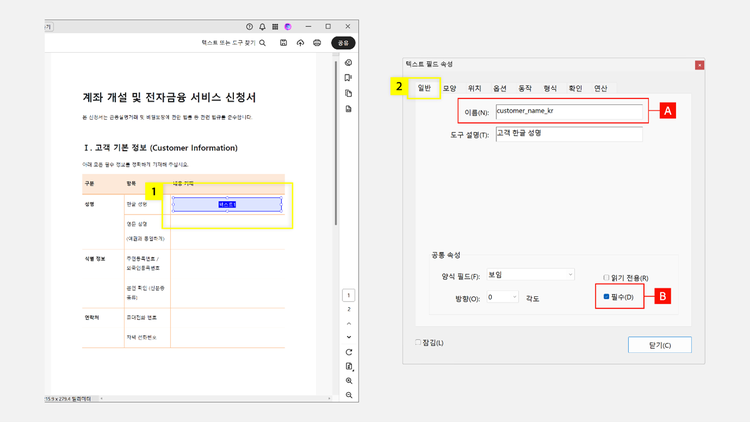The width and height of the screenshot is (750, 422).
Task: Open the notifications bell in Acrobat
Action: (262, 27)
